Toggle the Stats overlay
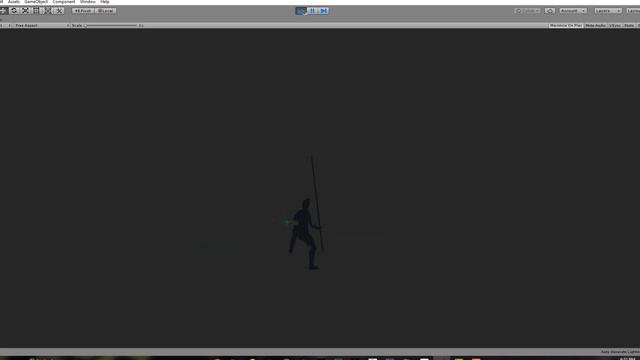 click(x=629, y=25)
